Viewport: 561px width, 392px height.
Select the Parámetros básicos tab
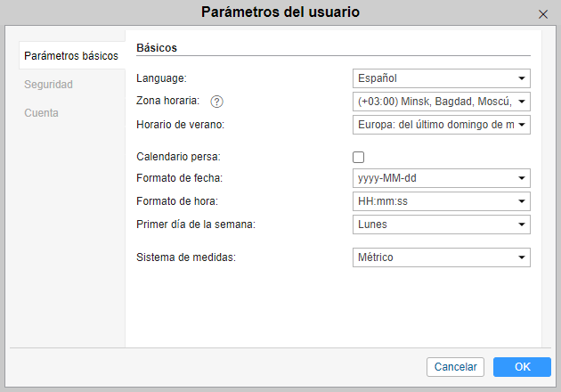pyautogui.click(x=71, y=56)
